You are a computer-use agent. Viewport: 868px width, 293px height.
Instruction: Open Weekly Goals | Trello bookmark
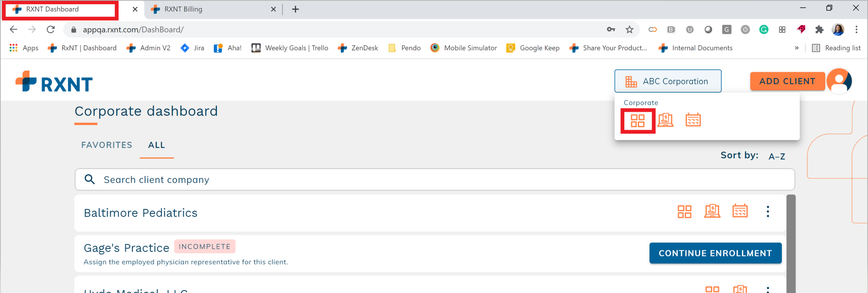pyautogui.click(x=290, y=48)
